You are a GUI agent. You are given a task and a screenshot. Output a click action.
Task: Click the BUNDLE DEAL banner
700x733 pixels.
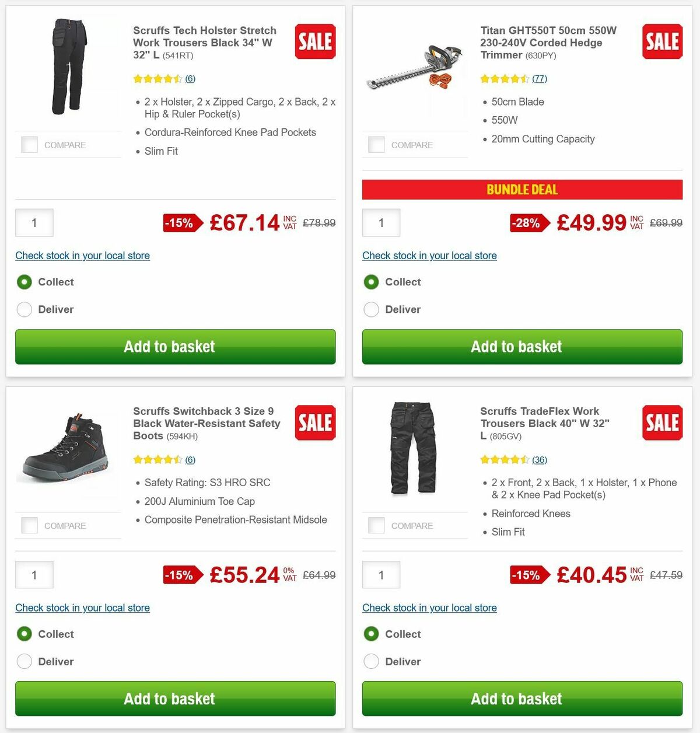(522, 189)
